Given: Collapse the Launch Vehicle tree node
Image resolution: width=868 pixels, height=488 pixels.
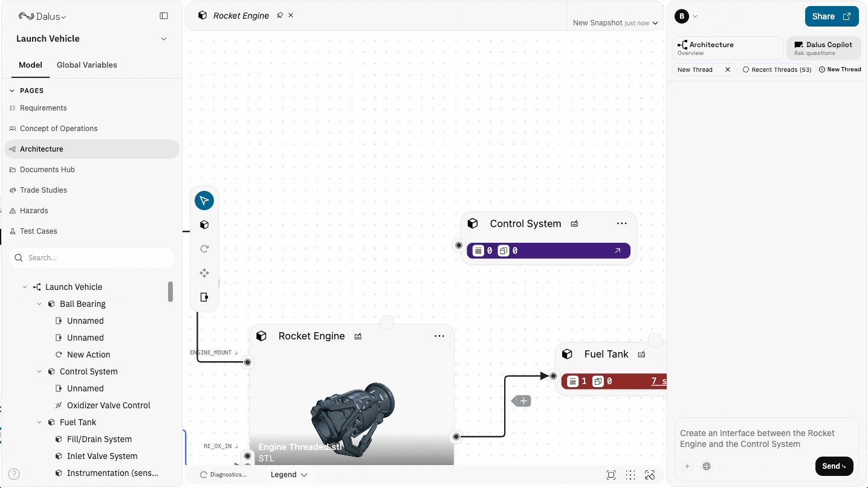Looking at the screenshot, I should 25,287.
